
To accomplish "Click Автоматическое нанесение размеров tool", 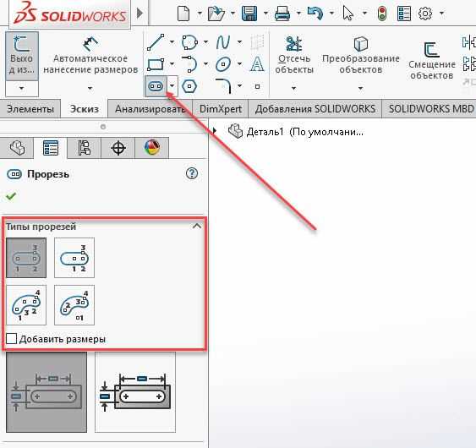I will tap(90, 55).
